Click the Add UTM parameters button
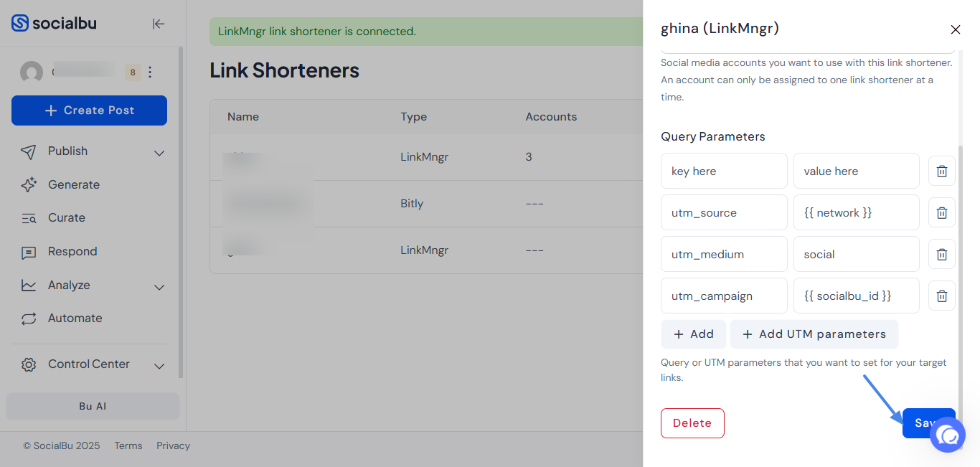The height and width of the screenshot is (467, 980). [x=814, y=334]
